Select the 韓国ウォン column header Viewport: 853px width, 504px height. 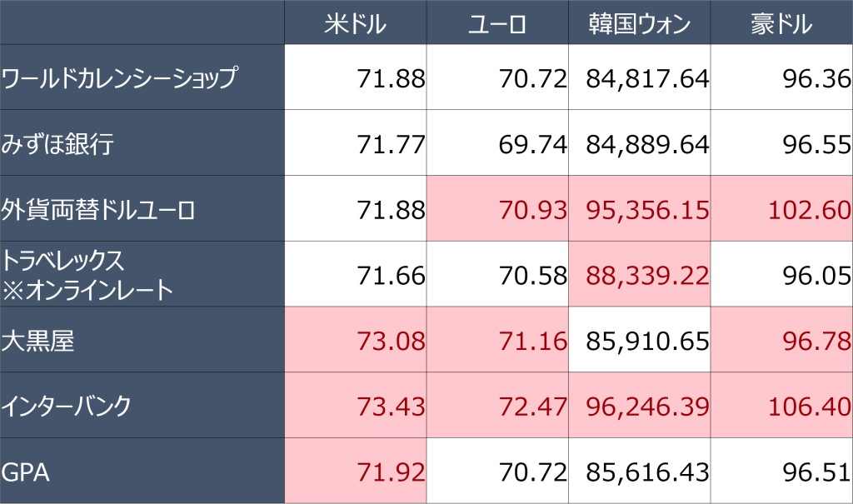click(x=639, y=22)
